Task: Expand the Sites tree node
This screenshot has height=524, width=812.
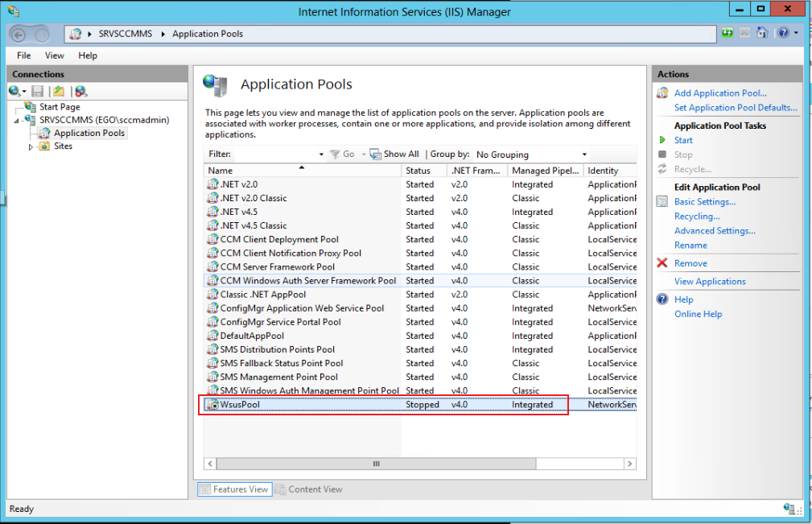Action: pyautogui.click(x=31, y=147)
